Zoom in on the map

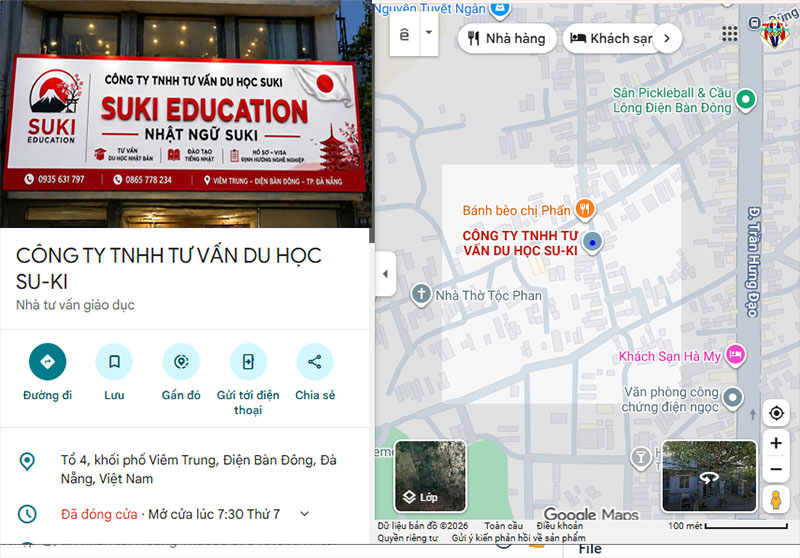[776, 443]
